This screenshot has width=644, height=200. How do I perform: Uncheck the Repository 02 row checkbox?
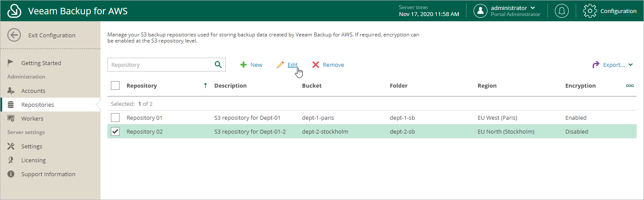115,131
